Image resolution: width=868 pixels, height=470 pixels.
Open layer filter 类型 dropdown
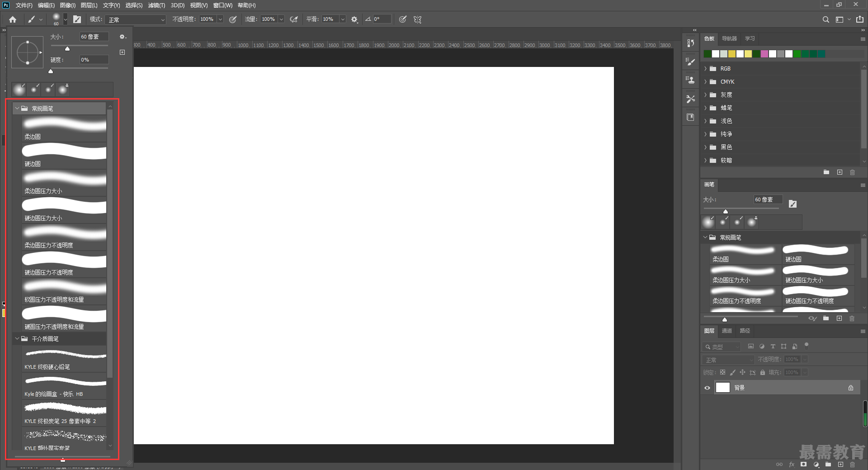(x=722, y=347)
